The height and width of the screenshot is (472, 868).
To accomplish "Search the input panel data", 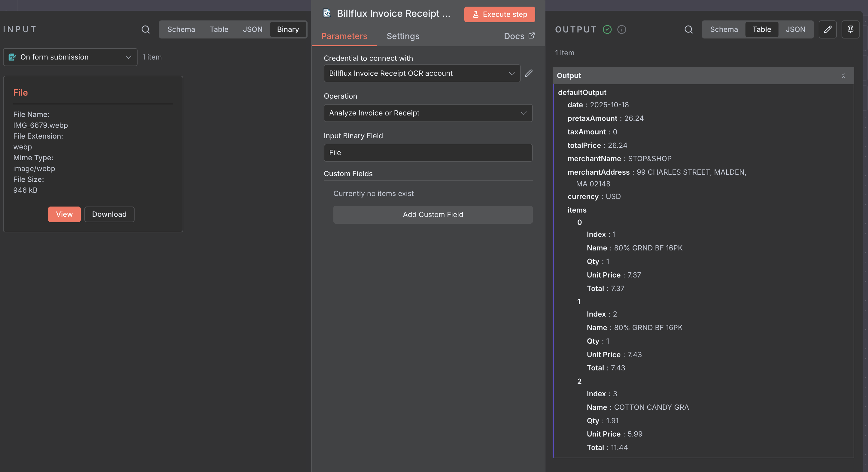I will click(x=146, y=29).
